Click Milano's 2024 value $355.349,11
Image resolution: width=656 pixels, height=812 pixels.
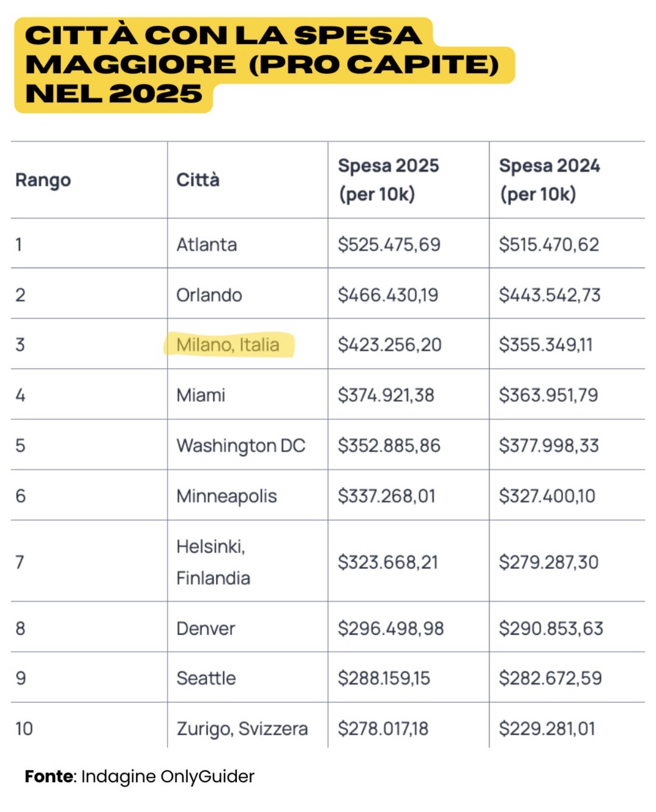546,345
